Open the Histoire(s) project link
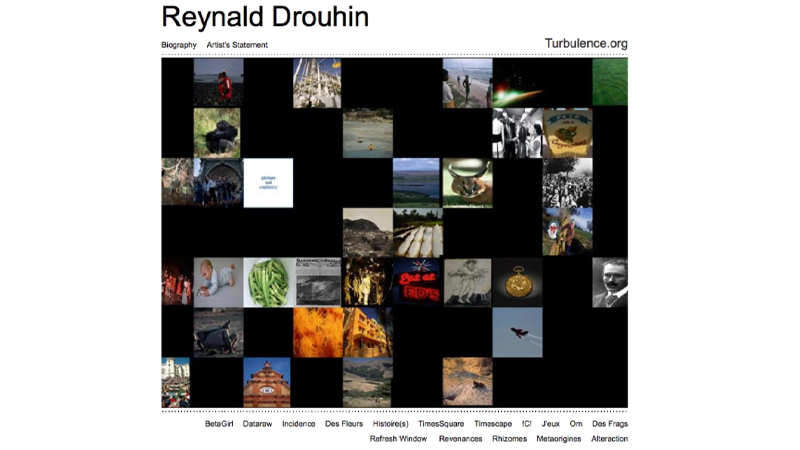 click(x=390, y=423)
